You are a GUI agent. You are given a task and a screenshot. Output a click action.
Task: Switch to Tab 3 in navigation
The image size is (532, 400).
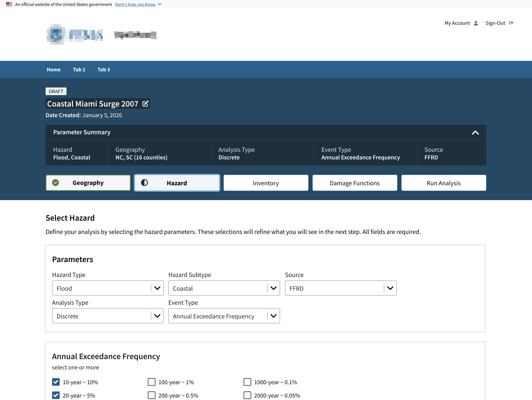pyautogui.click(x=104, y=70)
